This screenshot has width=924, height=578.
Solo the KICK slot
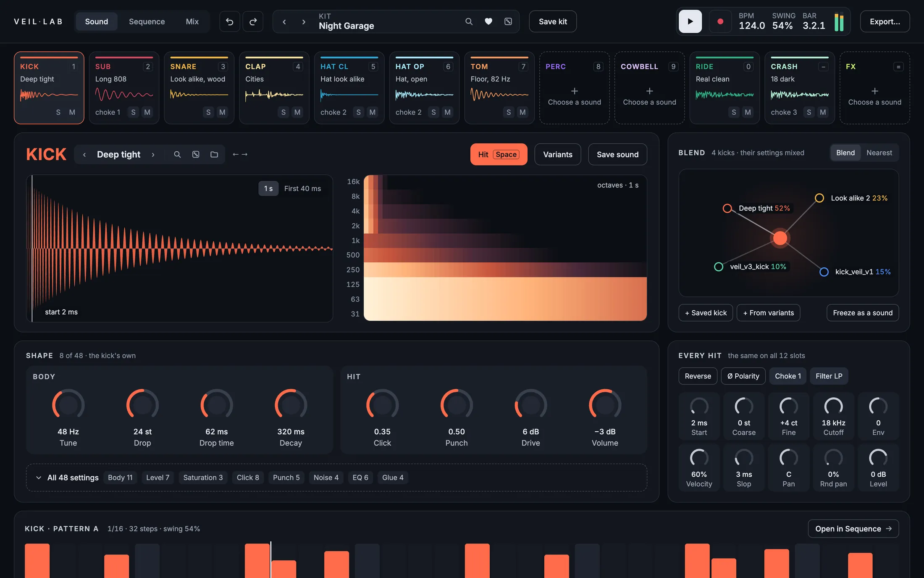[58, 112]
